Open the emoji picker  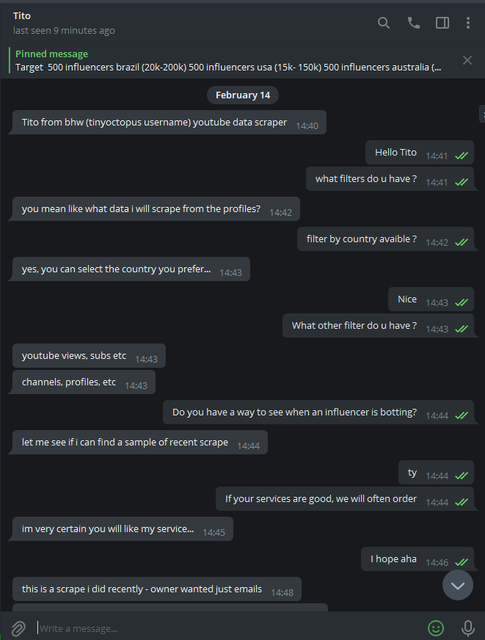(436, 628)
